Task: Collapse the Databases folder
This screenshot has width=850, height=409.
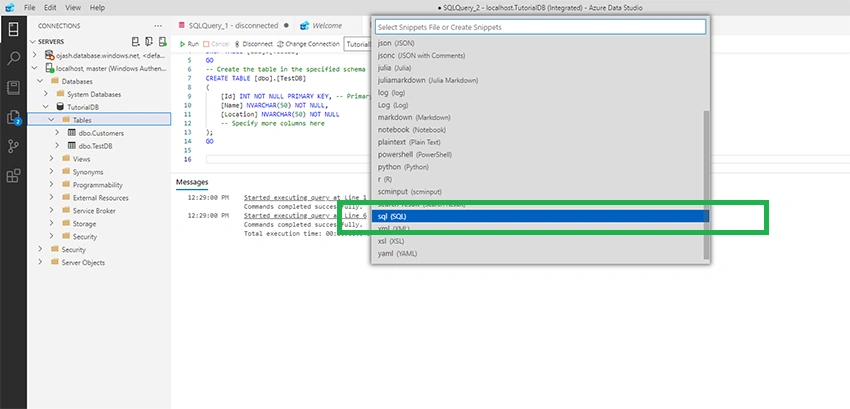Action: tap(40, 81)
